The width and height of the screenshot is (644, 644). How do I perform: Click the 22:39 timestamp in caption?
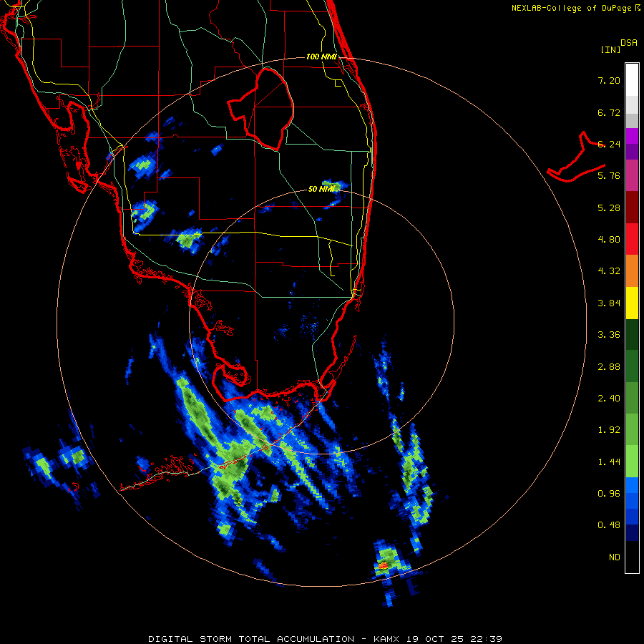click(486, 639)
